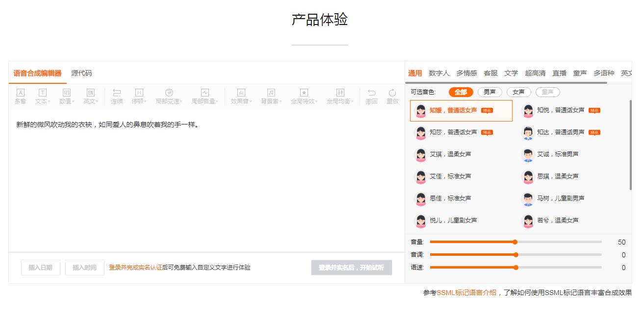The width and height of the screenshot is (644, 320).
Task: Select the 知悦 Mandarin female voice avatar
Action: coord(528,111)
